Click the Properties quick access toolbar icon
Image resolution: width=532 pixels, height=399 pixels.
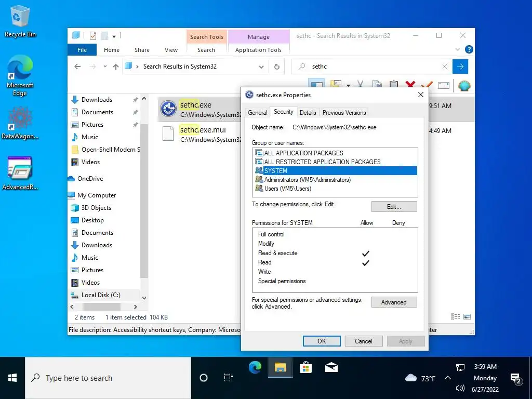[x=93, y=36]
